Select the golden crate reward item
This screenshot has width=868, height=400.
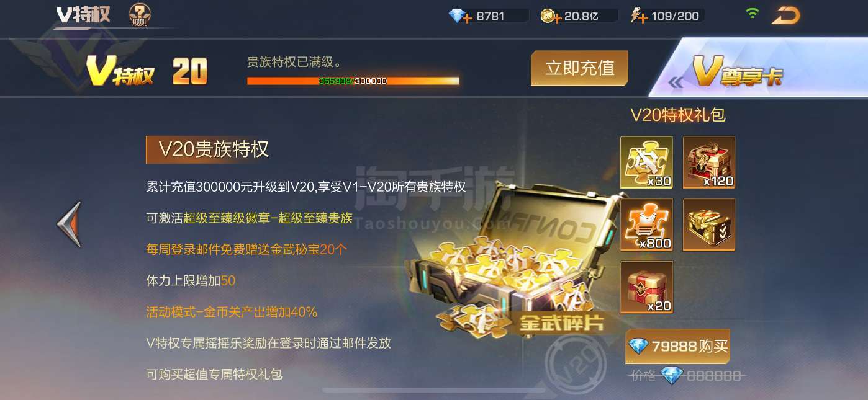pos(709,224)
